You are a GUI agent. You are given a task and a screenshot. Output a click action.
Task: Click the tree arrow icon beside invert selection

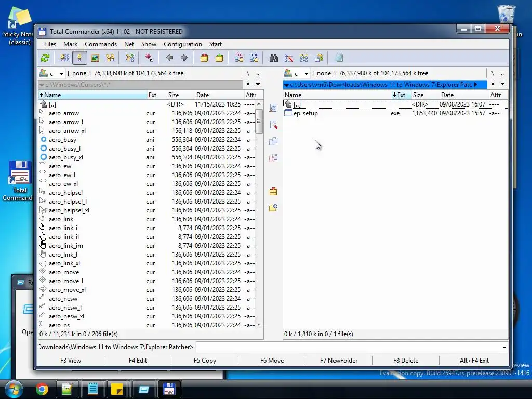(x=129, y=58)
